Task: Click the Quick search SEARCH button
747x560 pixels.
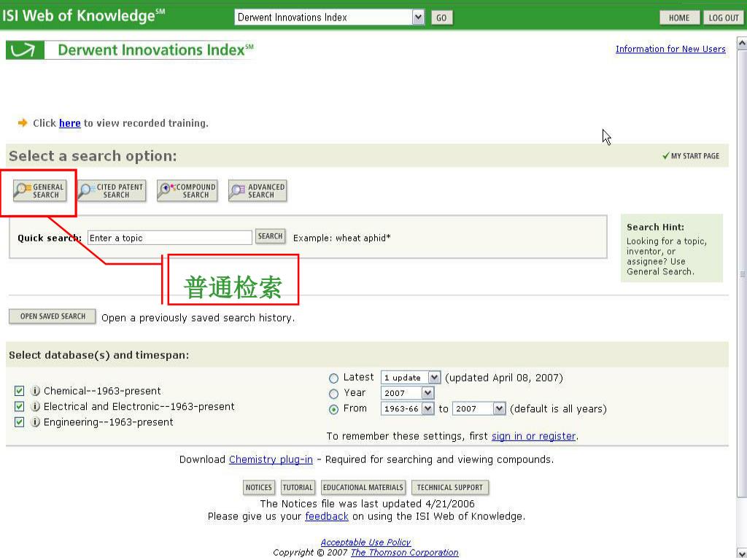Action: pos(270,236)
